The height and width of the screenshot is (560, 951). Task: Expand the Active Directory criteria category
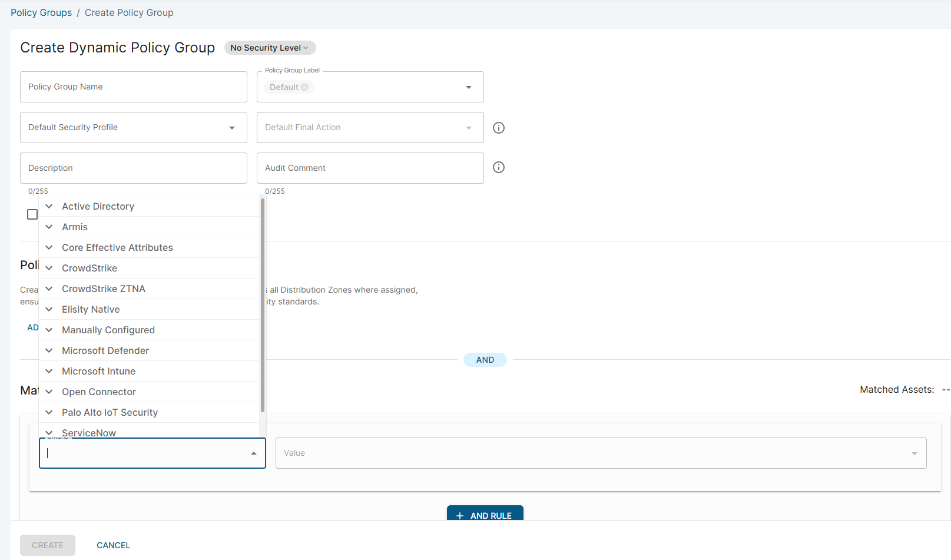[x=48, y=206]
